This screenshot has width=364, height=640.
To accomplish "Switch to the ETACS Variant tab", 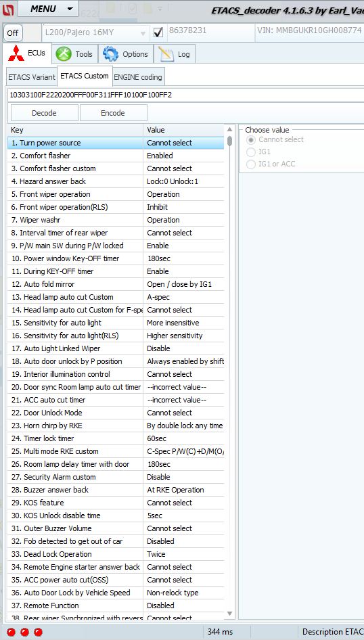I will tap(32, 76).
